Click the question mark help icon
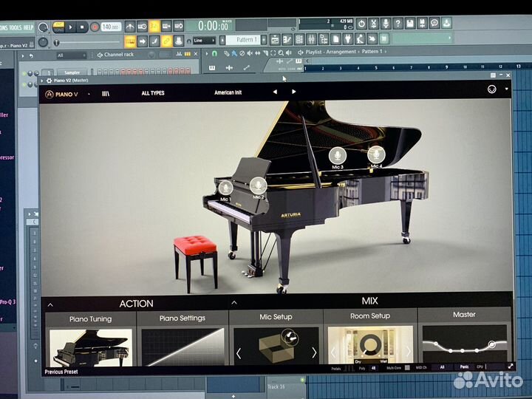This screenshot has width=532, height=399. pos(398,24)
